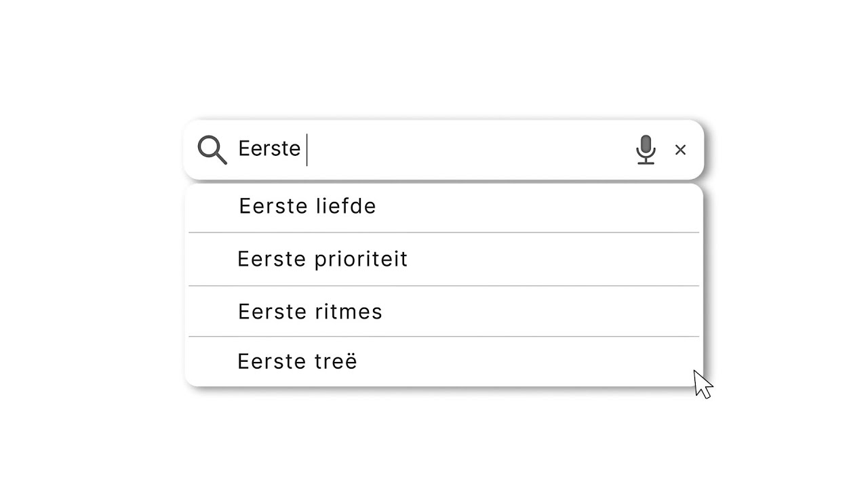Erase the query with the X icon
Screen dimensions: 868x488
coord(680,150)
